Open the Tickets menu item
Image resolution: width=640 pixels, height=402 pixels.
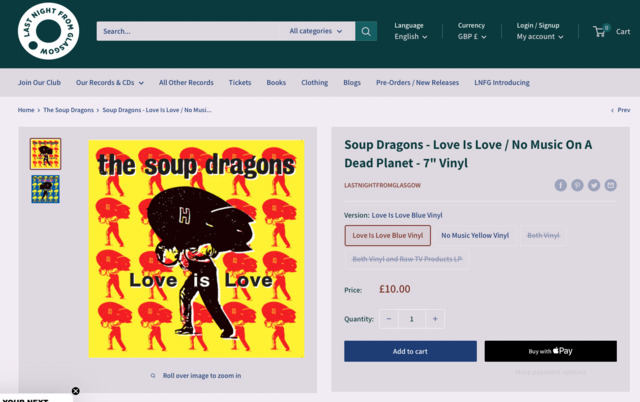point(240,82)
